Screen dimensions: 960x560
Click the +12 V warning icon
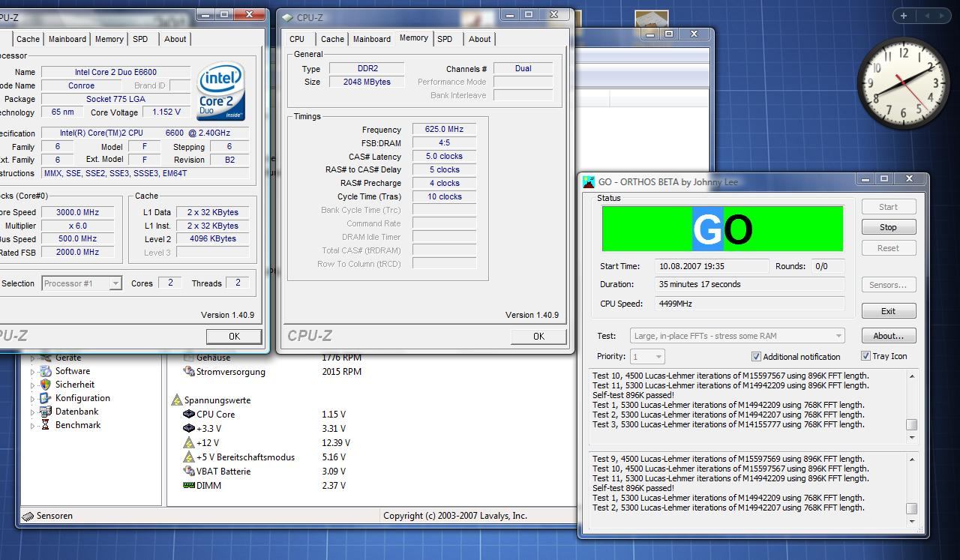(x=189, y=442)
